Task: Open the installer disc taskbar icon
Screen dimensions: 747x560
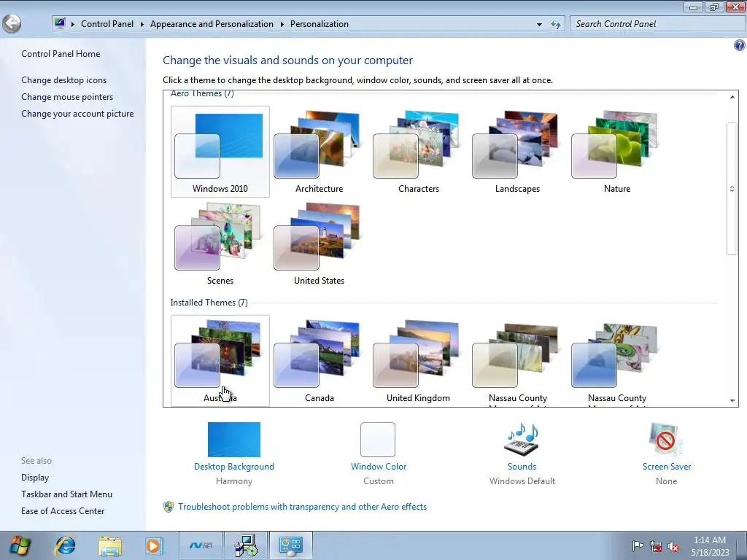Action: click(x=246, y=545)
